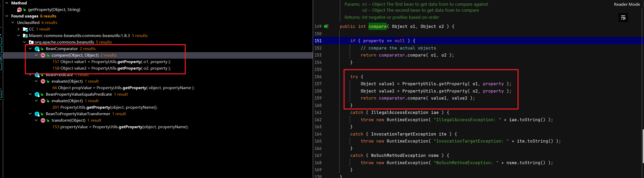Click the Reader Mode button
The height and width of the screenshot is (178, 644).
[627, 4]
